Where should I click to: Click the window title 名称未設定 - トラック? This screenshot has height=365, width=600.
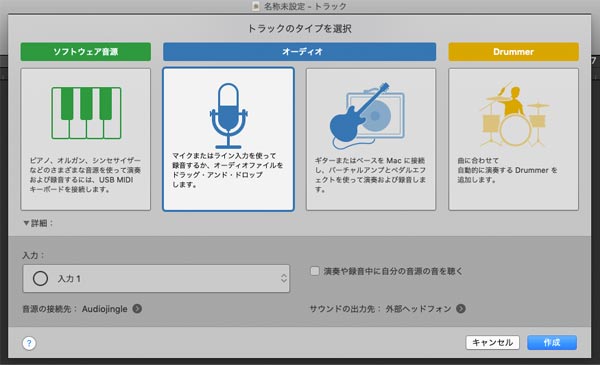(x=305, y=6)
